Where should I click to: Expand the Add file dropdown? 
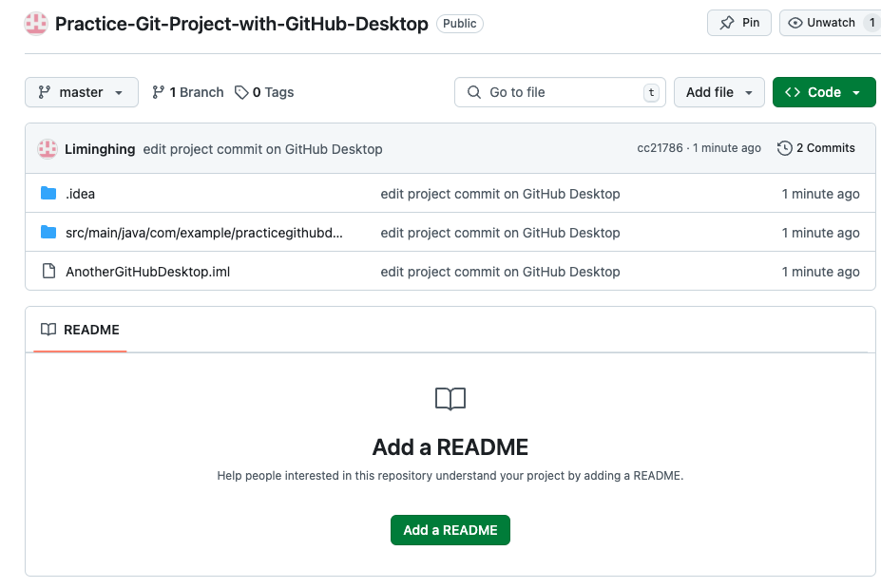click(x=719, y=92)
